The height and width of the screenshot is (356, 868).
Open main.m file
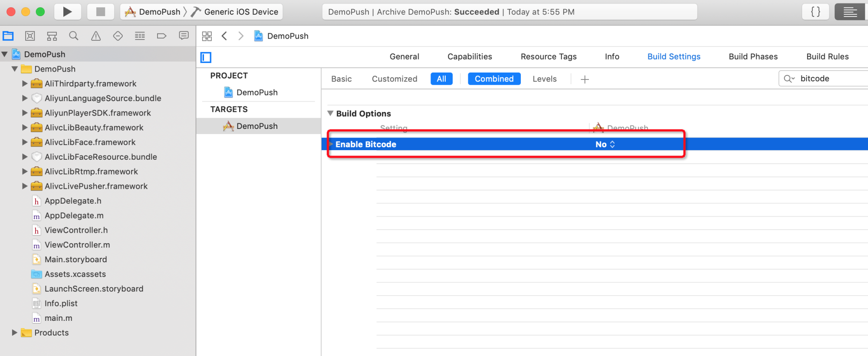coord(58,318)
